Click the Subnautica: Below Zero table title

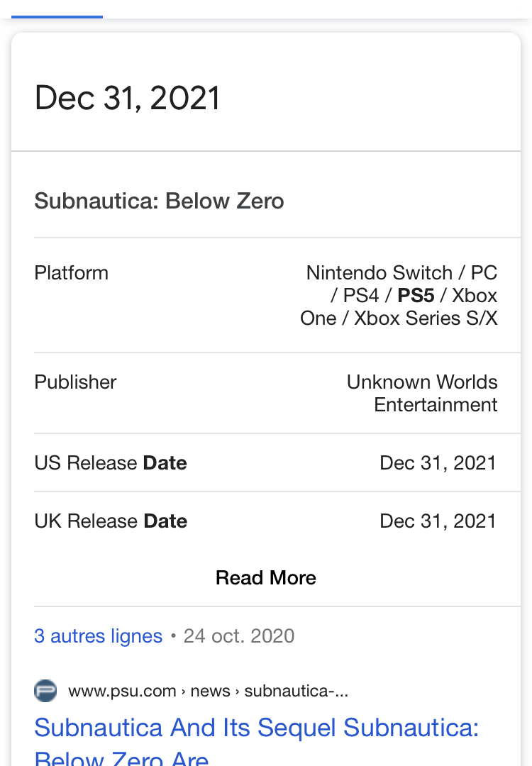(160, 201)
